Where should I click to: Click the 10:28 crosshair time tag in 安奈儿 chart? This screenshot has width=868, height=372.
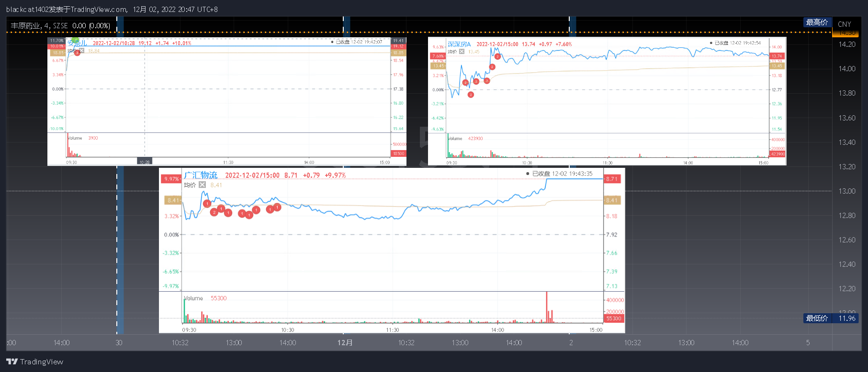pos(145,162)
